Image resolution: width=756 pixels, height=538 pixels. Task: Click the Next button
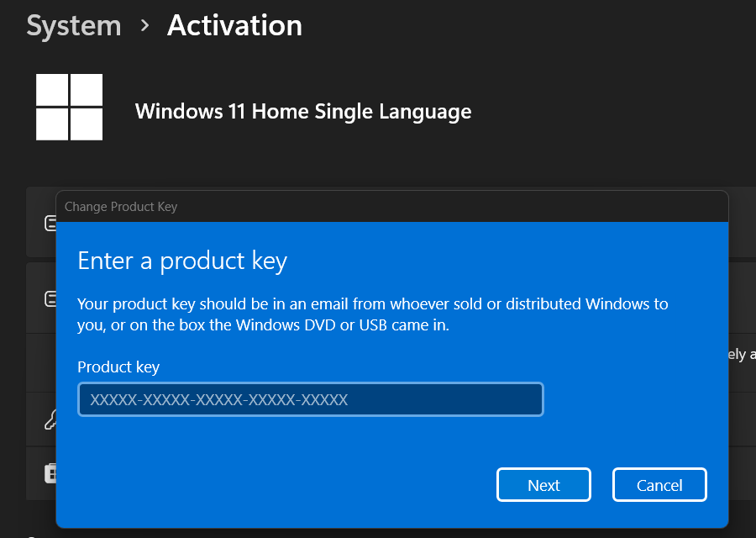click(x=543, y=484)
